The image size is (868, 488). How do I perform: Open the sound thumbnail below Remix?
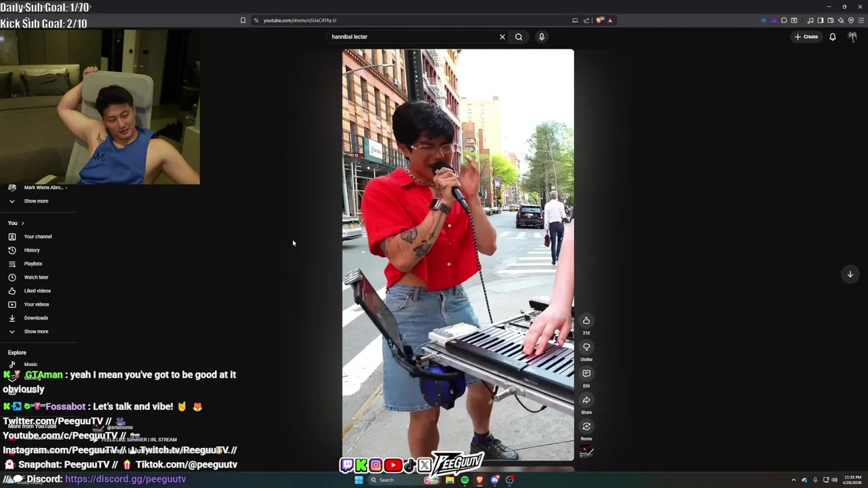click(x=587, y=452)
